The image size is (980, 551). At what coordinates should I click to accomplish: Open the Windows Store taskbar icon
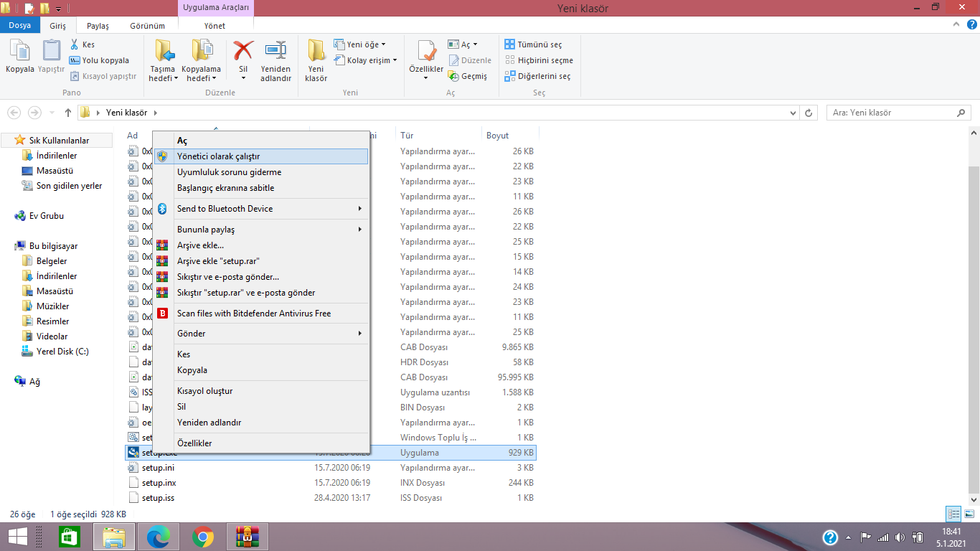point(70,537)
